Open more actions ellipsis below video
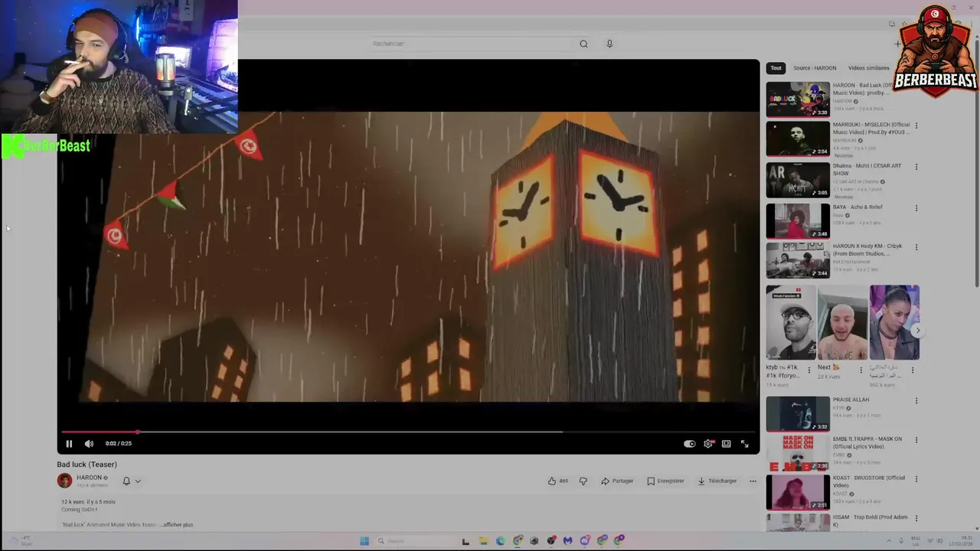 click(753, 481)
